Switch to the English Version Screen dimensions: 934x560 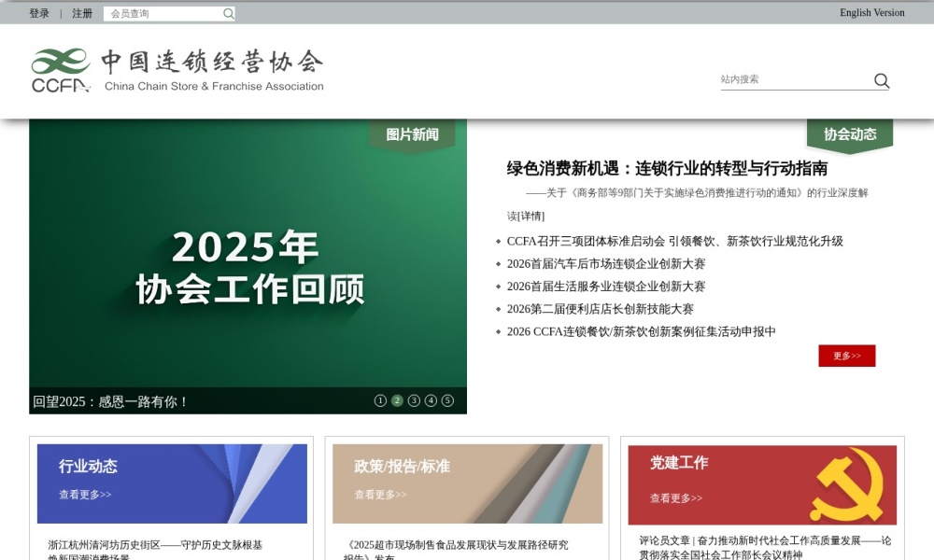coord(871,12)
